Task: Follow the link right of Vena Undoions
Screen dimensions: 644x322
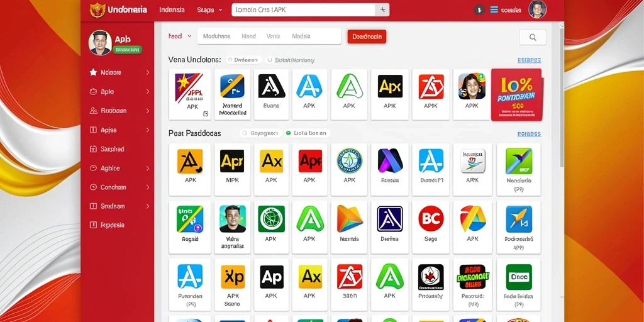Action: [529, 60]
